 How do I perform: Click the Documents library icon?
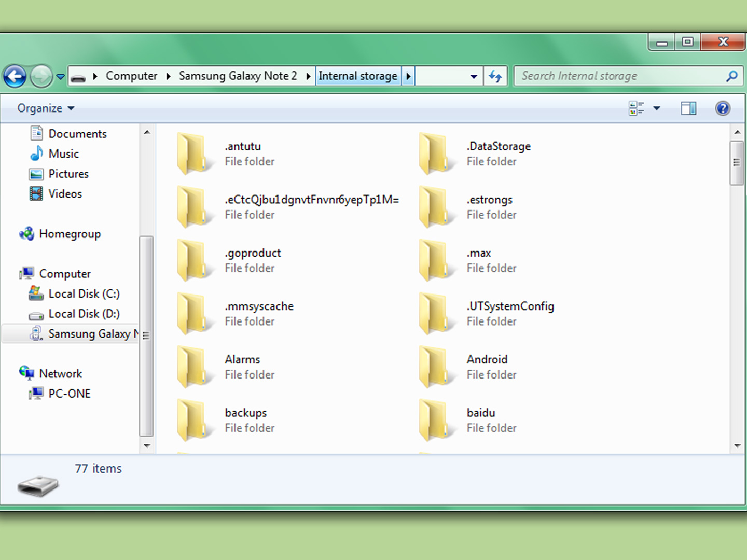36,133
